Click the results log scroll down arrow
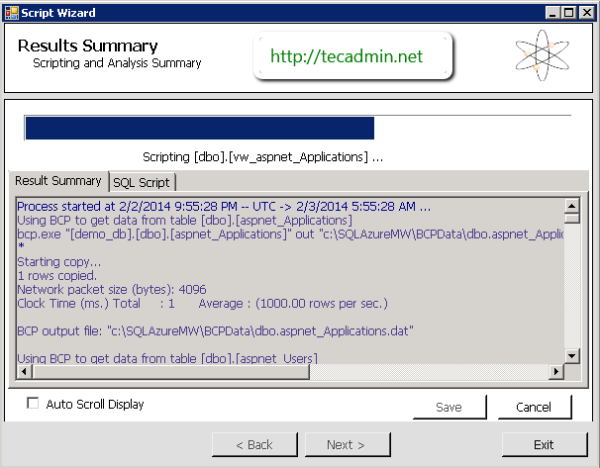Screen dimensions: 600x468 pos(572,356)
